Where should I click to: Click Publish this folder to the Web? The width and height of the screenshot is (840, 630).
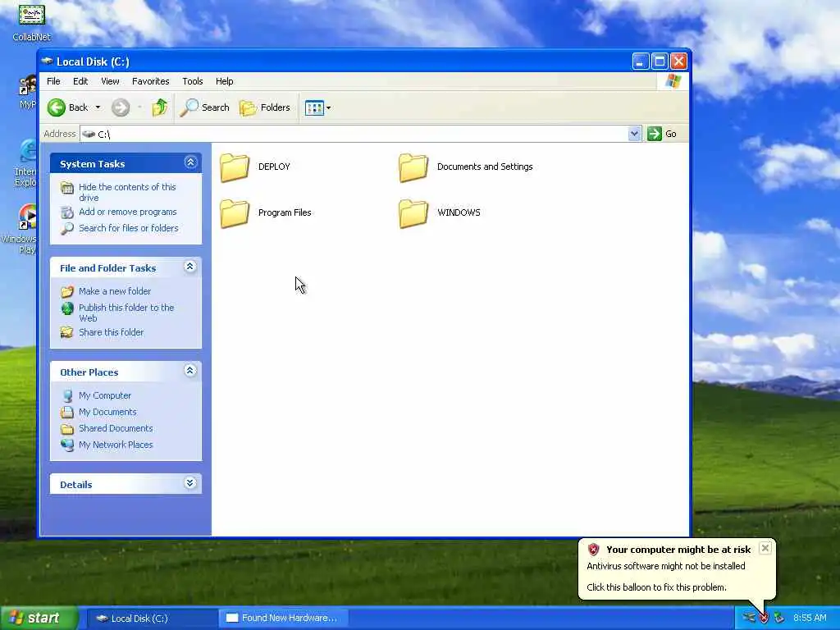(x=126, y=313)
